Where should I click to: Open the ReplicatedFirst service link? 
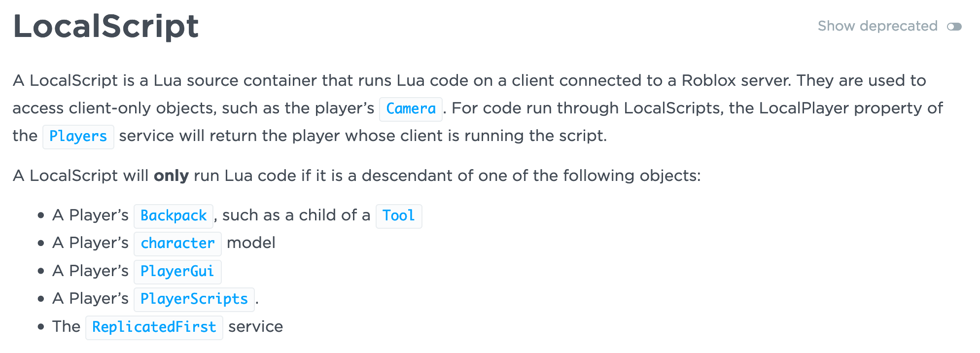click(x=154, y=327)
